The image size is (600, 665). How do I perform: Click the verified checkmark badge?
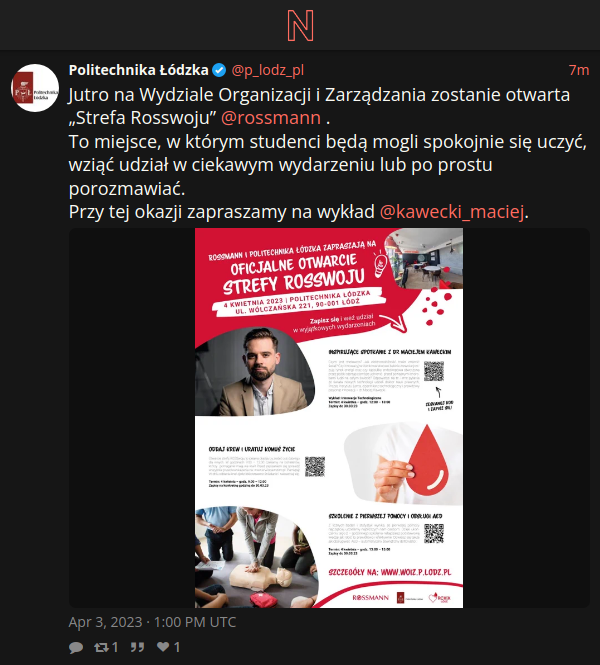click(x=219, y=70)
